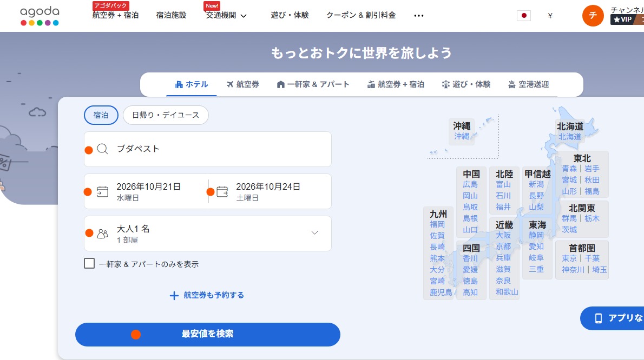The height and width of the screenshot is (360, 644).
Task: Click the アプリ download button
Action: click(612, 318)
